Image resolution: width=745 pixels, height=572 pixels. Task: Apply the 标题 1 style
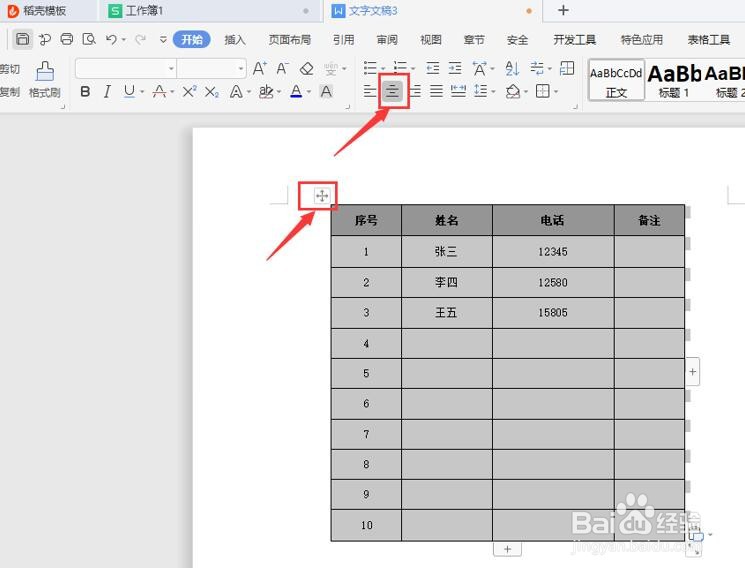coord(674,80)
